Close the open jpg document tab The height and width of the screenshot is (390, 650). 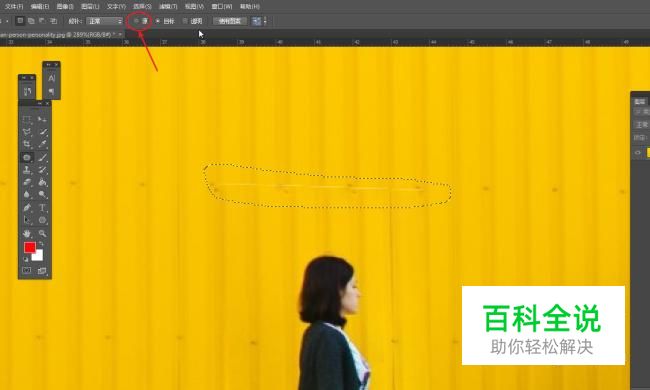[x=121, y=35]
